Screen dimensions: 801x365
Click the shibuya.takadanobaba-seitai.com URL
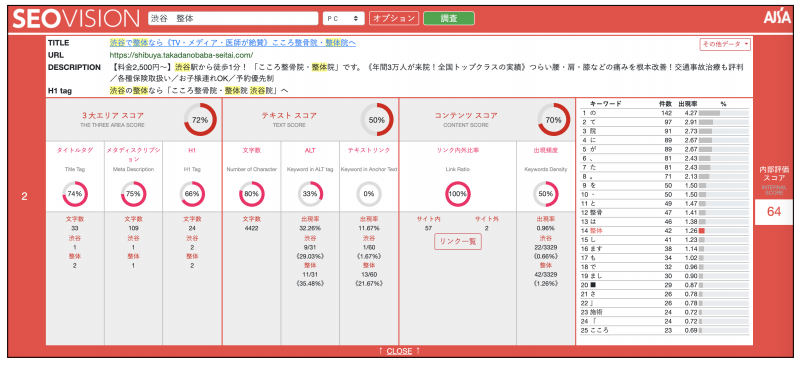181,55
